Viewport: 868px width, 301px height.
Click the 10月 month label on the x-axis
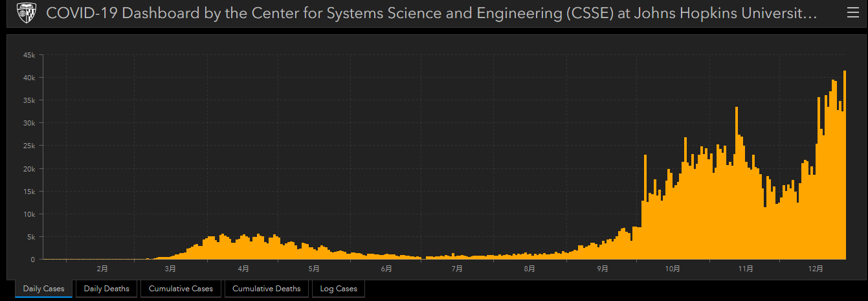[x=672, y=268]
